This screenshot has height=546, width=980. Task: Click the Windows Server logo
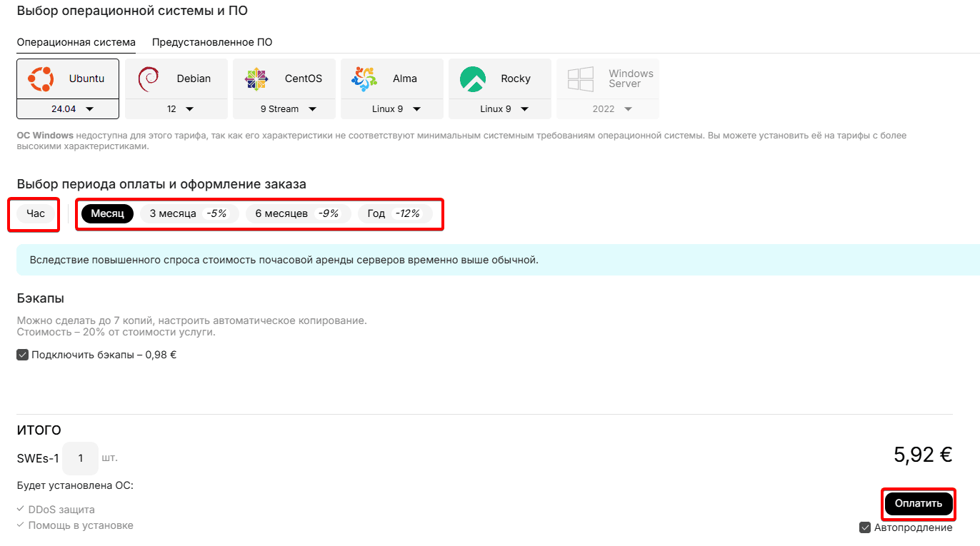pyautogui.click(x=581, y=79)
